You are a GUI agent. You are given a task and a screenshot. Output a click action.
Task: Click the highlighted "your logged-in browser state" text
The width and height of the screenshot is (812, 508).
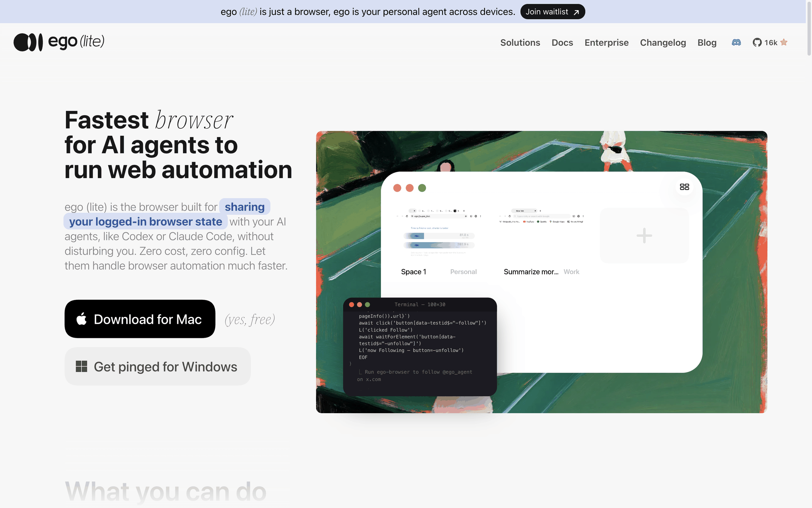[145, 221]
